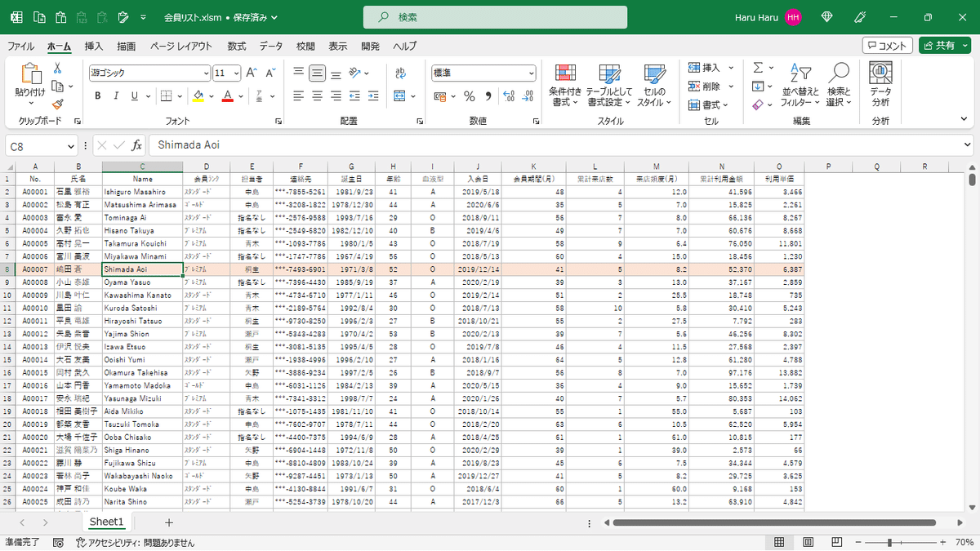980x551 pixels.
Task: Click the Cut scissors icon
Action: 58,69
